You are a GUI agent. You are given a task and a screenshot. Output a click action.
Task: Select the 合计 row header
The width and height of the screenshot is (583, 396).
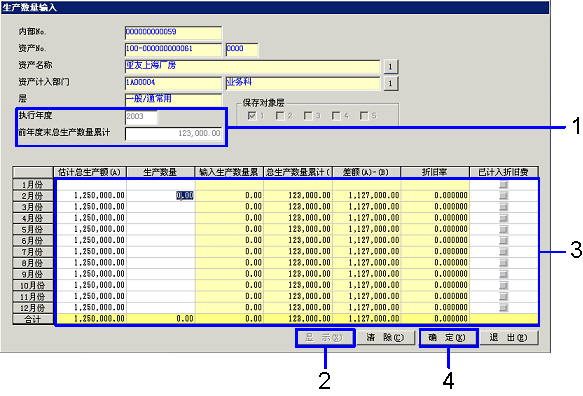[33, 319]
